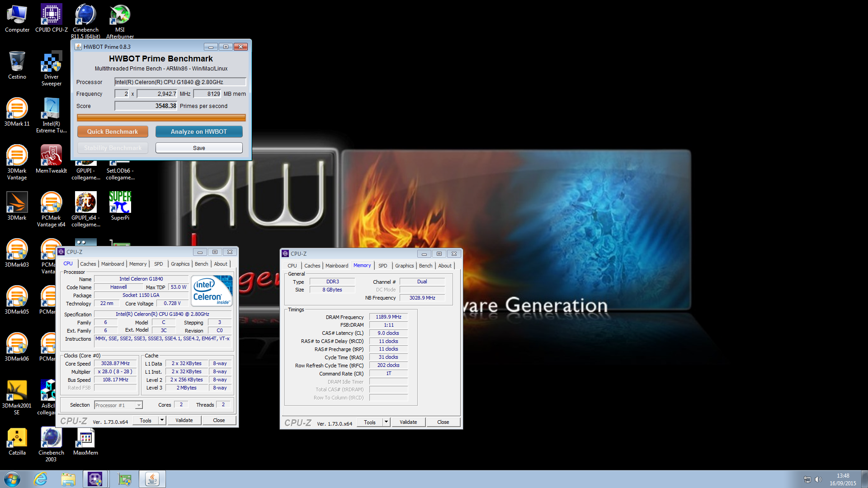Open Caches tab in right CPU-Z
This screenshot has height=488, width=868.
pyautogui.click(x=312, y=266)
